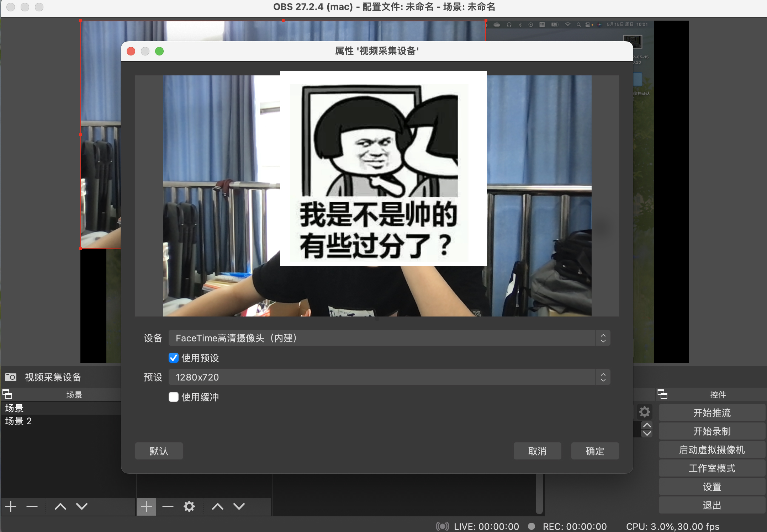Image resolution: width=767 pixels, height=532 pixels.
Task: Remove selected scene with minus icon
Action: click(x=32, y=506)
